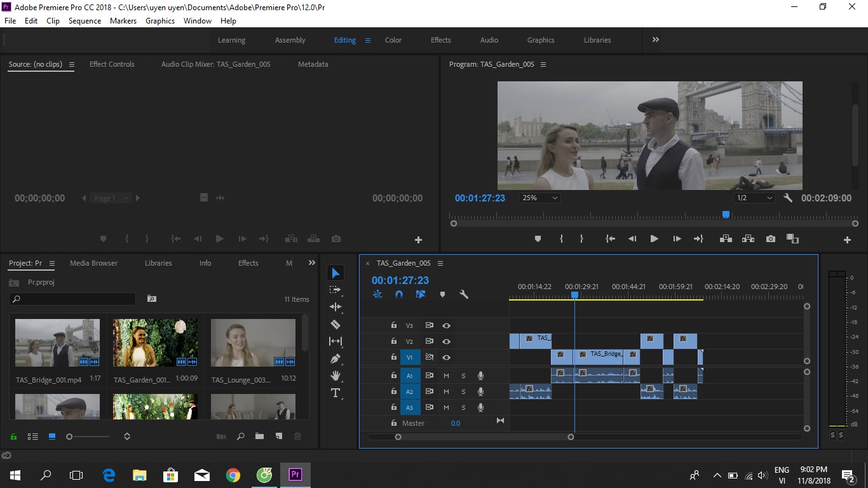Switch to Audio workspace
The width and height of the screenshot is (868, 488).
[489, 40]
